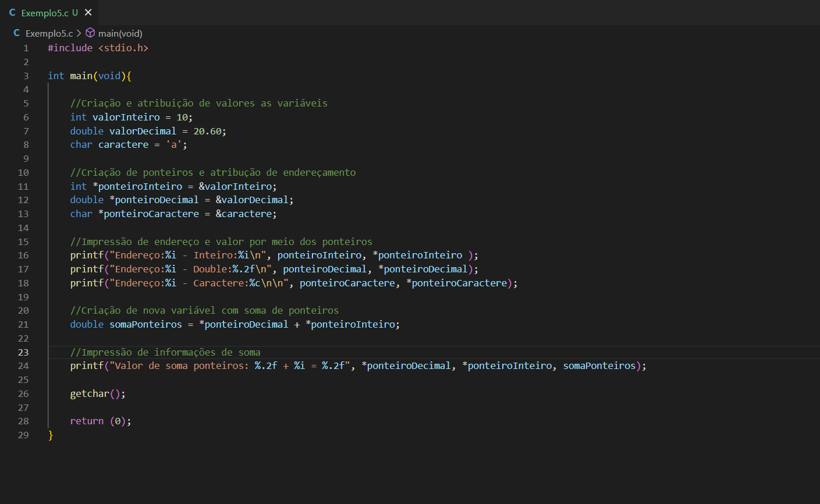The height and width of the screenshot is (504, 820).
Task: Close the Exemplo5.c editor tab
Action: tap(88, 12)
